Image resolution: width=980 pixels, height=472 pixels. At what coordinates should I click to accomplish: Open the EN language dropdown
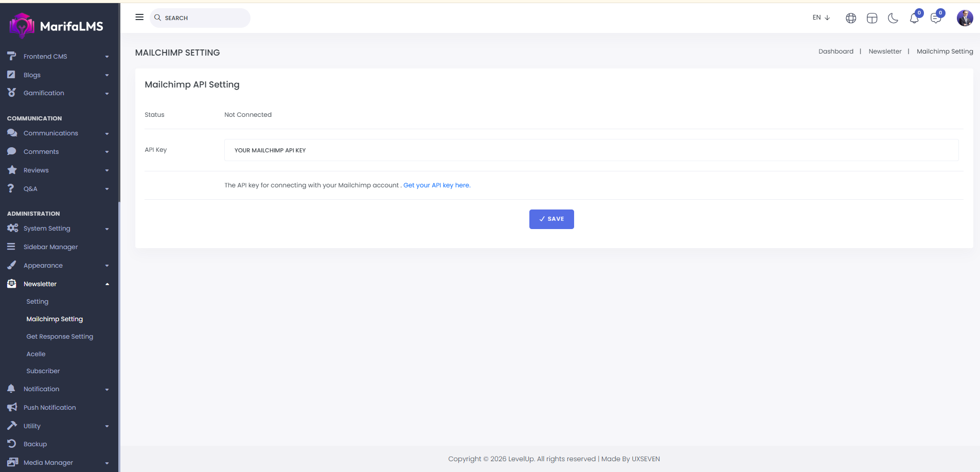click(x=821, y=18)
